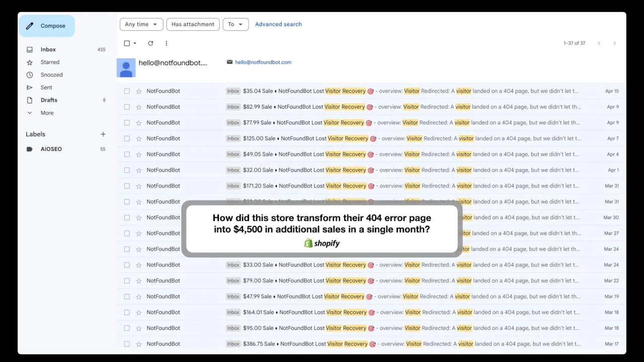Viewport: 644px width, 362px height.
Task: Star the $171.20 Sale email
Action: 139,186
